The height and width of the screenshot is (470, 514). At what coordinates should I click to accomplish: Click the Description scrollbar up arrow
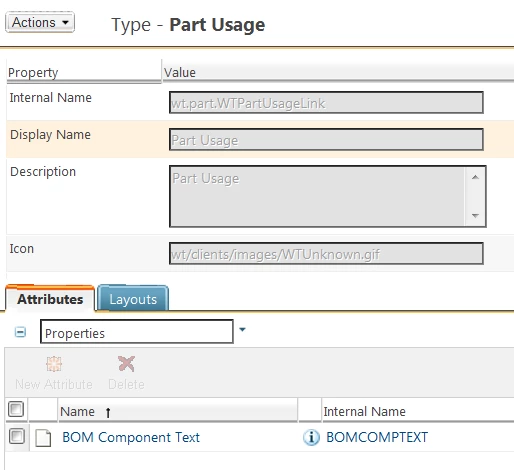[x=475, y=177]
